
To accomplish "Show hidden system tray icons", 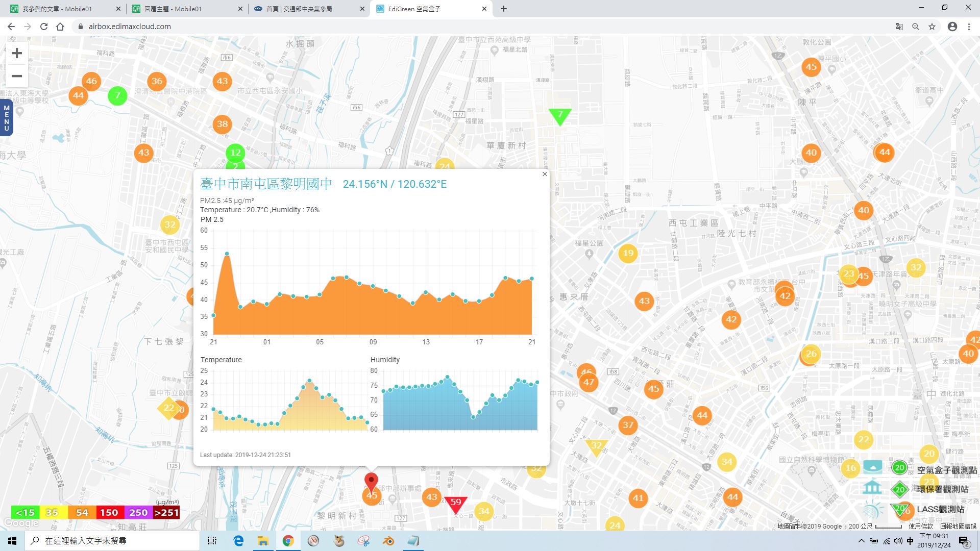I will (x=862, y=541).
